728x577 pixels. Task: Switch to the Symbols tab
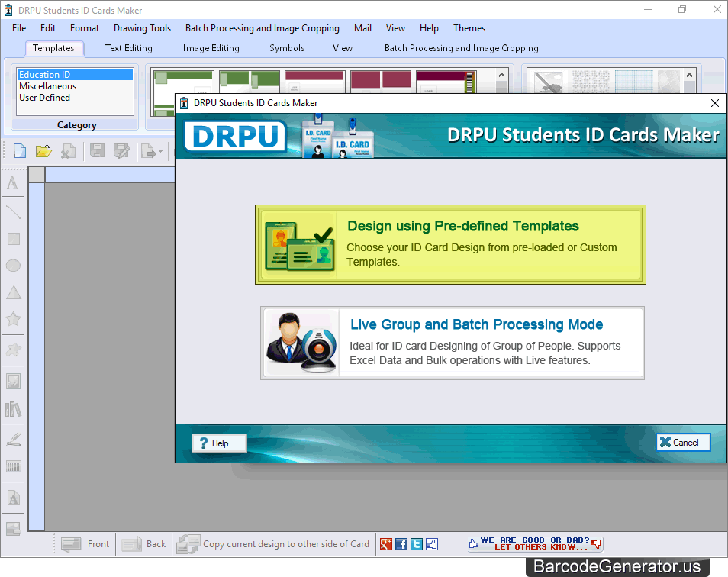pyautogui.click(x=287, y=48)
